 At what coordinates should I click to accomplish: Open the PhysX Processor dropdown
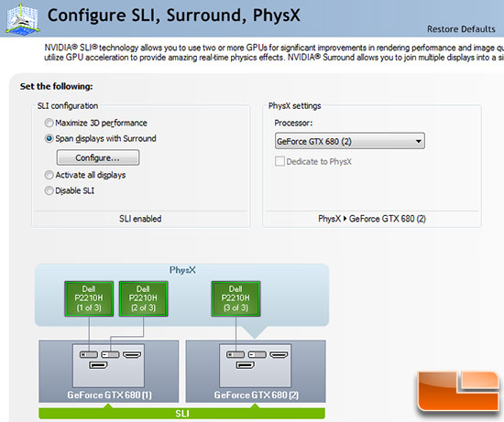350,141
